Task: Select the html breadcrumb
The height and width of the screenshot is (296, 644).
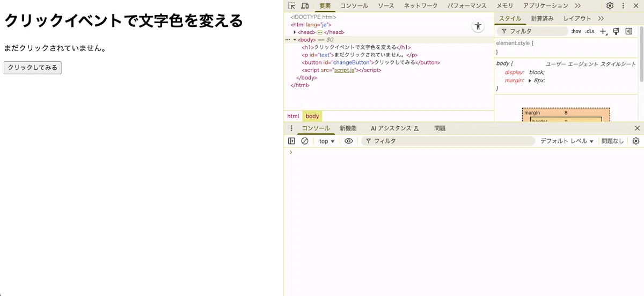Action: tap(293, 116)
